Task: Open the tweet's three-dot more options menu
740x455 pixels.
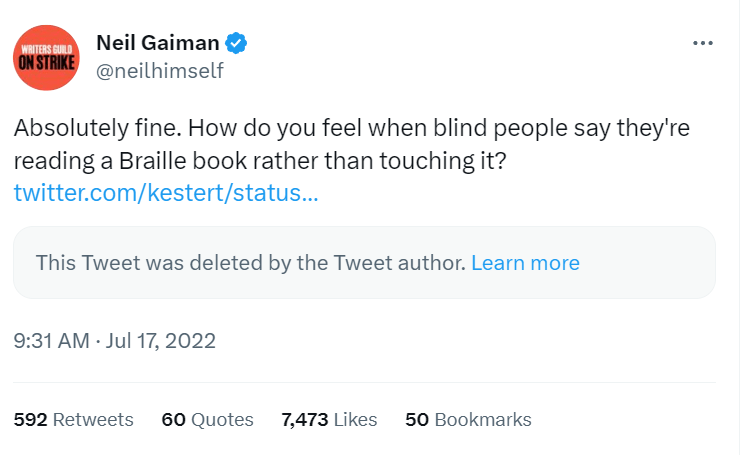Action: click(703, 44)
